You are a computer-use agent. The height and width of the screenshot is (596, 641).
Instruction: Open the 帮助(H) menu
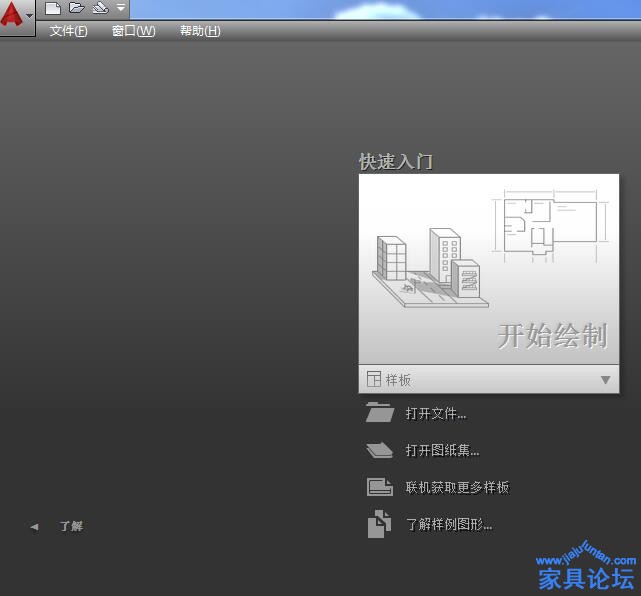click(200, 31)
